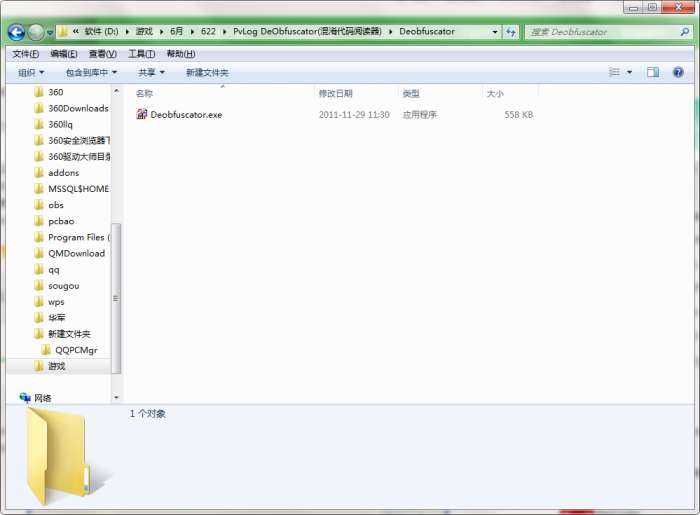This screenshot has width=700, height=515.
Task: Select Deobfuscator.exe application icon
Action: pyautogui.click(x=142, y=114)
